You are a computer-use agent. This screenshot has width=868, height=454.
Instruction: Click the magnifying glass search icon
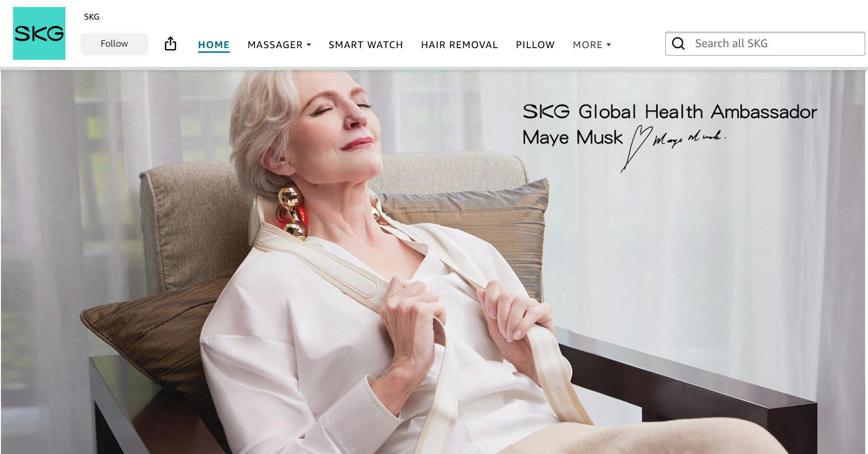pyautogui.click(x=678, y=43)
